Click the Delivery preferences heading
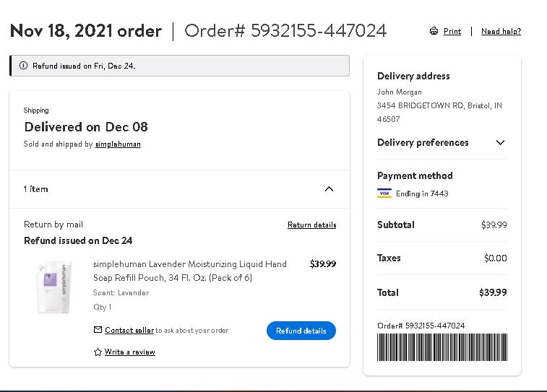Screen dimensions: 547x392 coord(423,142)
